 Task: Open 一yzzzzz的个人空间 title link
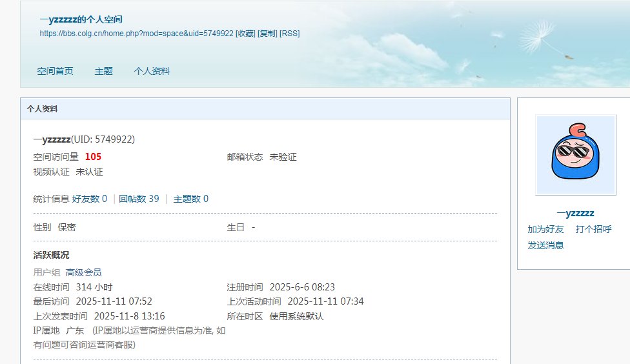pyautogui.click(x=81, y=19)
